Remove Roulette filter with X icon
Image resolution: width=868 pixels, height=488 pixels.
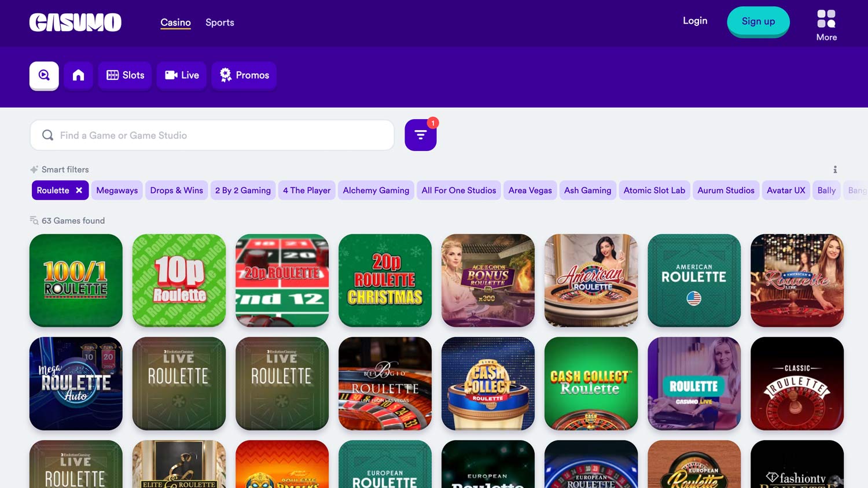79,190
